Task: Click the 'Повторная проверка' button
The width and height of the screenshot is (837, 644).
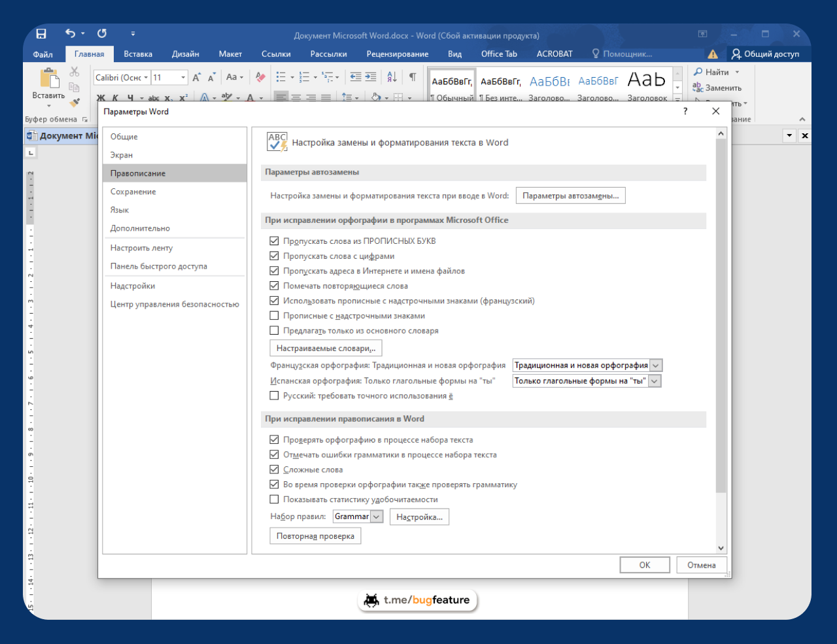Action: point(315,536)
